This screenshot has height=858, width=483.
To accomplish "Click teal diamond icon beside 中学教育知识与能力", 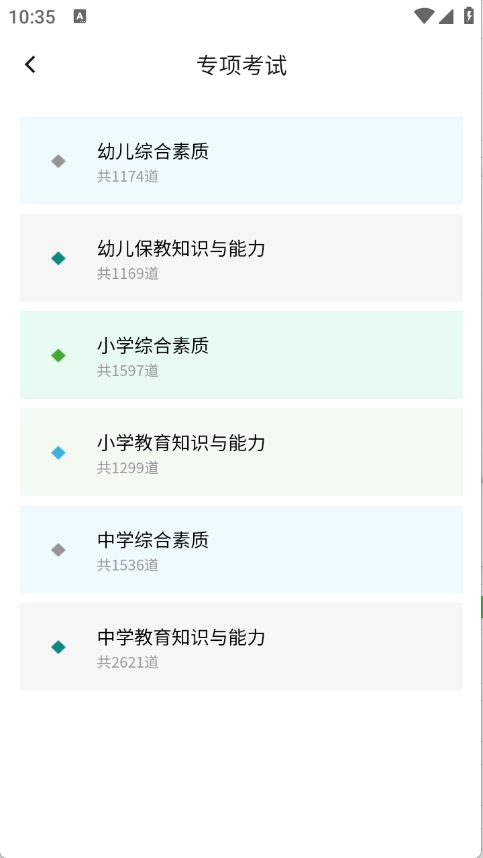I will pyautogui.click(x=59, y=647).
